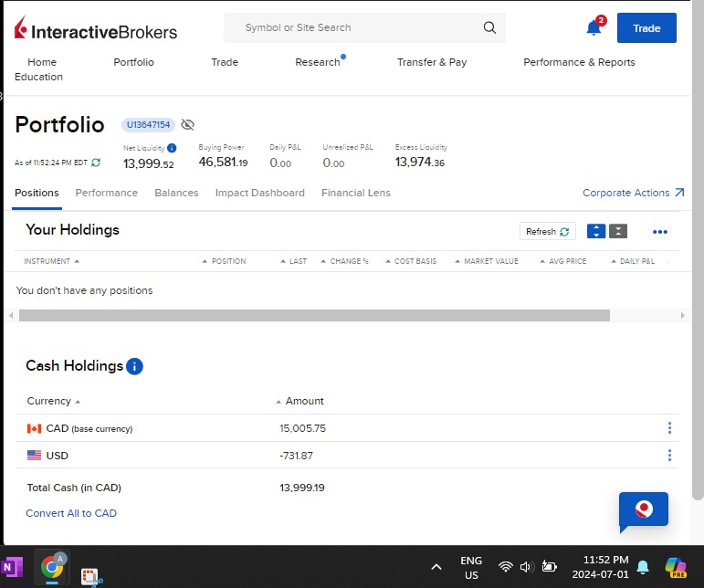Click the search magnifier icon
This screenshot has height=588, width=704.
click(490, 28)
